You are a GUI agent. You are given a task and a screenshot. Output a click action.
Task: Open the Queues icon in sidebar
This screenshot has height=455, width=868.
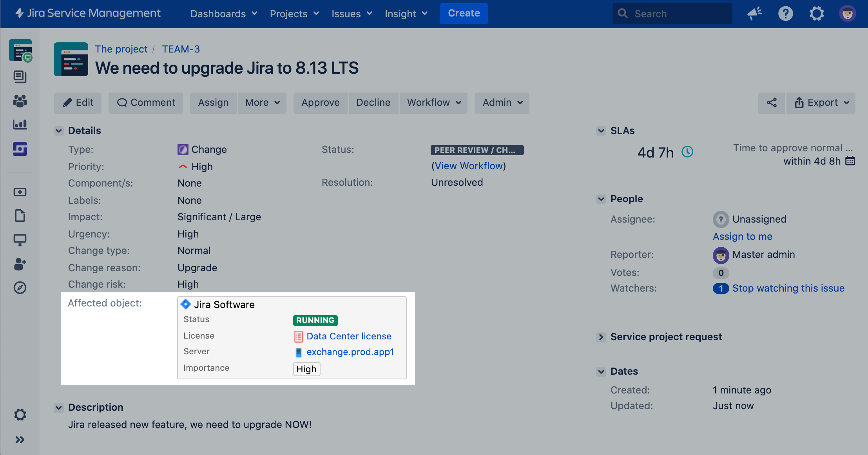pyautogui.click(x=20, y=76)
